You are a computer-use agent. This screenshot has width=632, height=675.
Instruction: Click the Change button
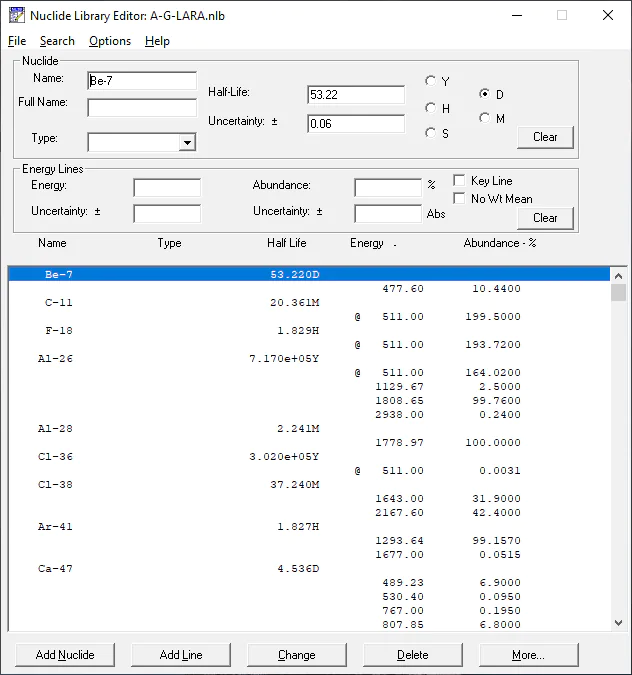point(297,655)
